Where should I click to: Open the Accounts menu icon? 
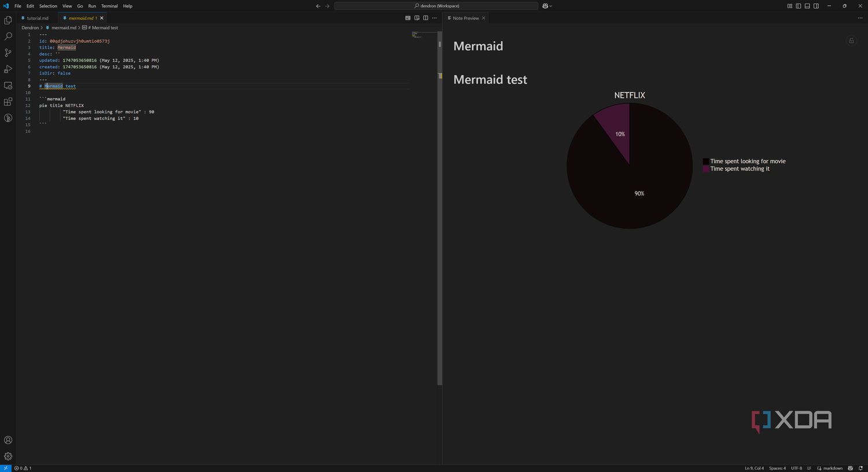pos(8,440)
